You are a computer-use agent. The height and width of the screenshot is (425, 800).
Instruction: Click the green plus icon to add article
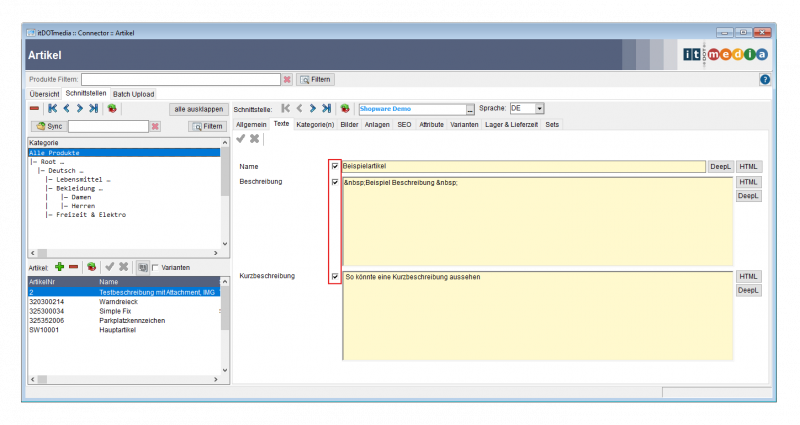point(60,267)
